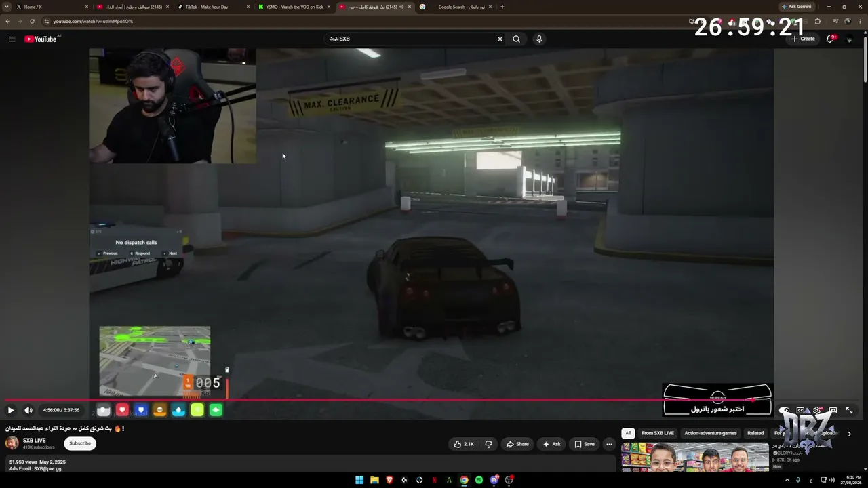This screenshot has height=488, width=868.
Task: Open the supermarket video thumbnail
Action: (x=695, y=457)
